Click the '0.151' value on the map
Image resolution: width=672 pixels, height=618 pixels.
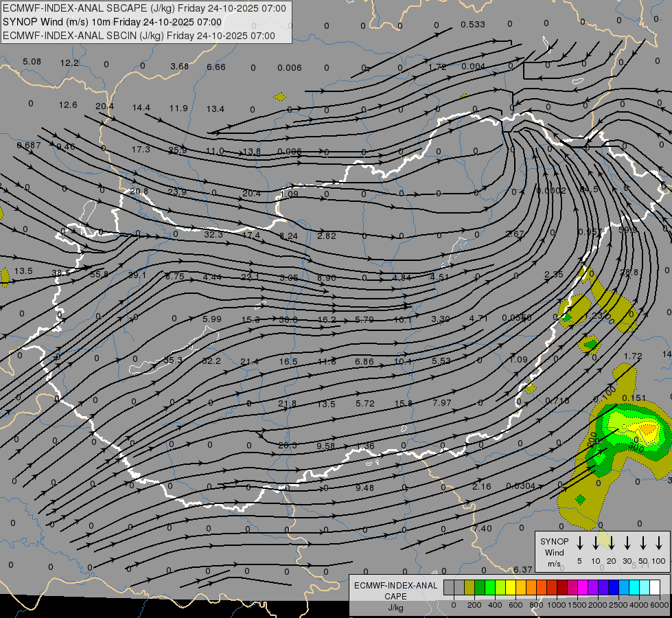pyautogui.click(x=634, y=398)
